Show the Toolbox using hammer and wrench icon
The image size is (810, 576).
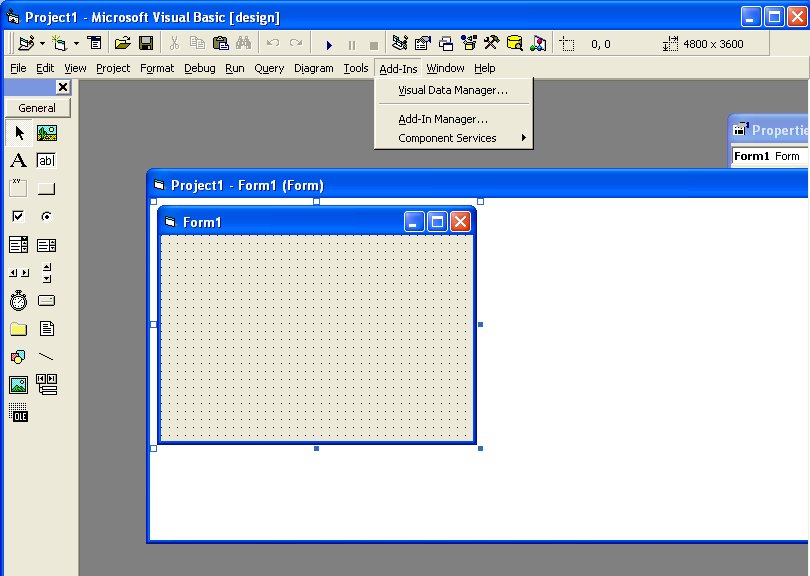491,43
